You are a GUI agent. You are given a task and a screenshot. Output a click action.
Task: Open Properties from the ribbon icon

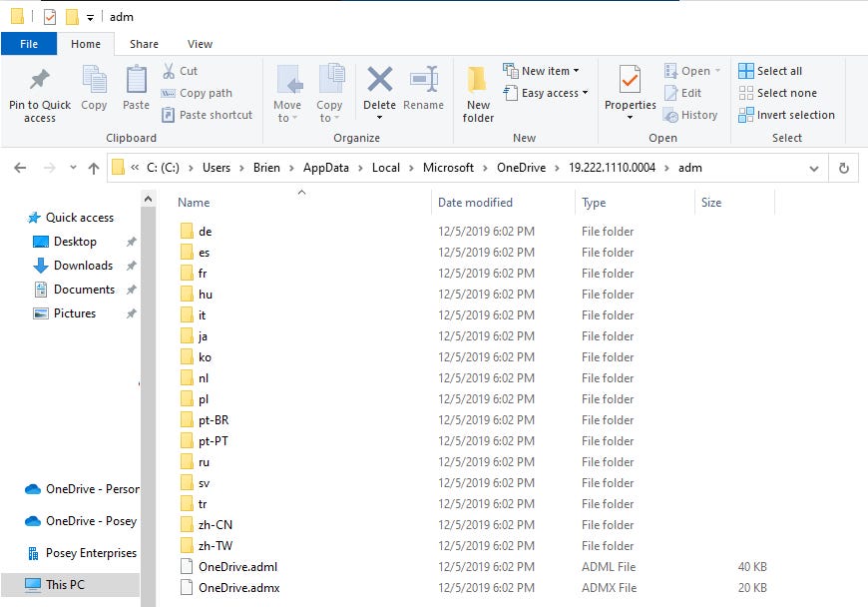coord(629,88)
